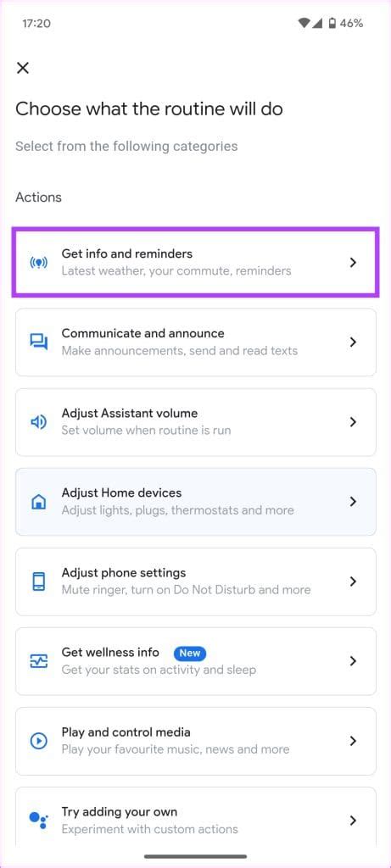Tap the chat bubbles Communicate icon

(38, 342)
